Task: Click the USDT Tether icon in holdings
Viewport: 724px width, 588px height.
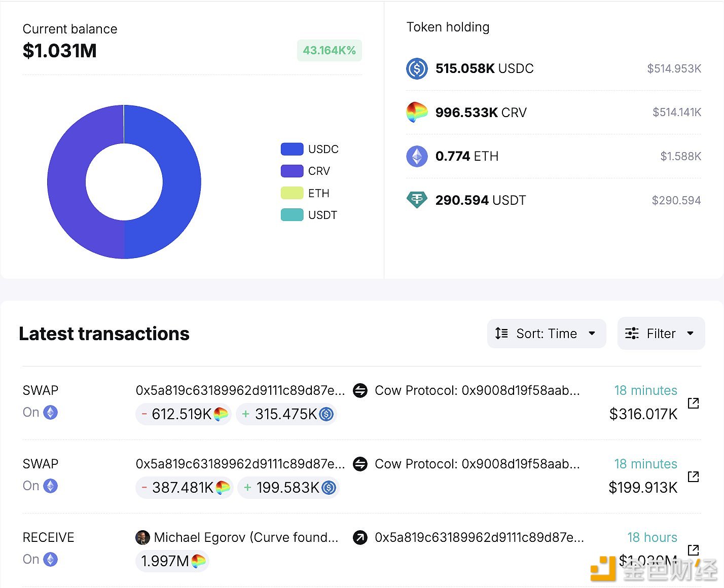Action: (417, 200)
